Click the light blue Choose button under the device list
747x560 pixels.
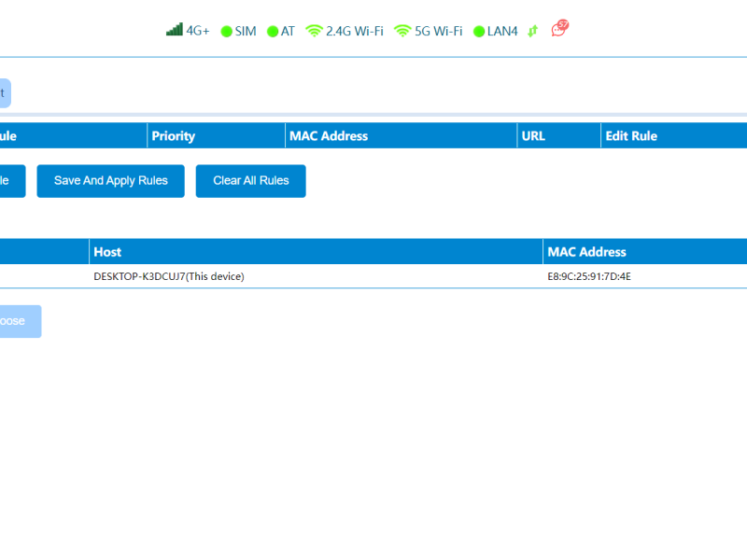tap(19, 321)
